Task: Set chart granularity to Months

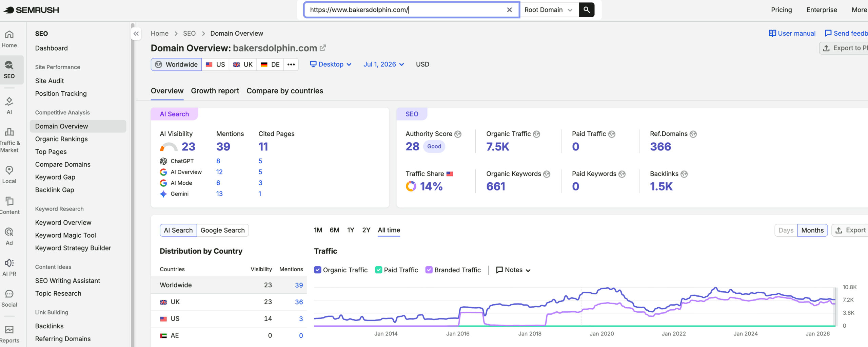Action: (812, 230)
